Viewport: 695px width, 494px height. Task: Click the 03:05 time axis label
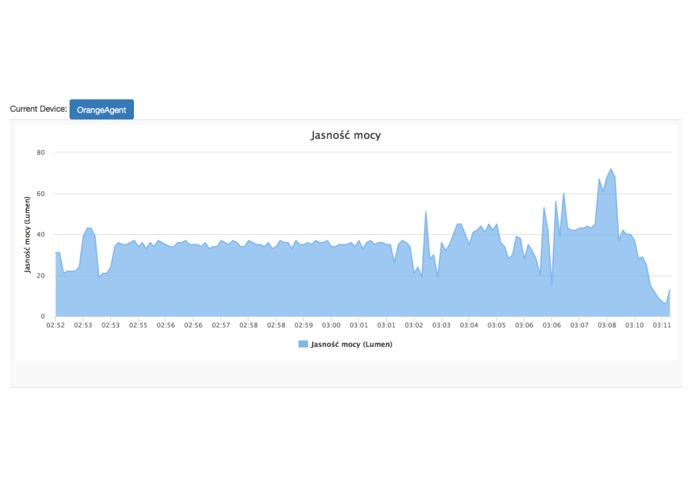(x=496, y=325)
